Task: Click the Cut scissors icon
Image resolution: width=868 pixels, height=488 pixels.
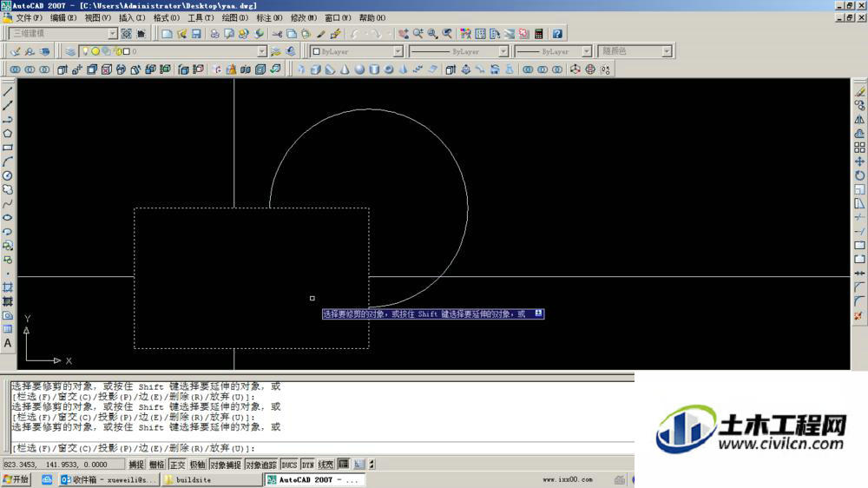Action: (277, 34)
